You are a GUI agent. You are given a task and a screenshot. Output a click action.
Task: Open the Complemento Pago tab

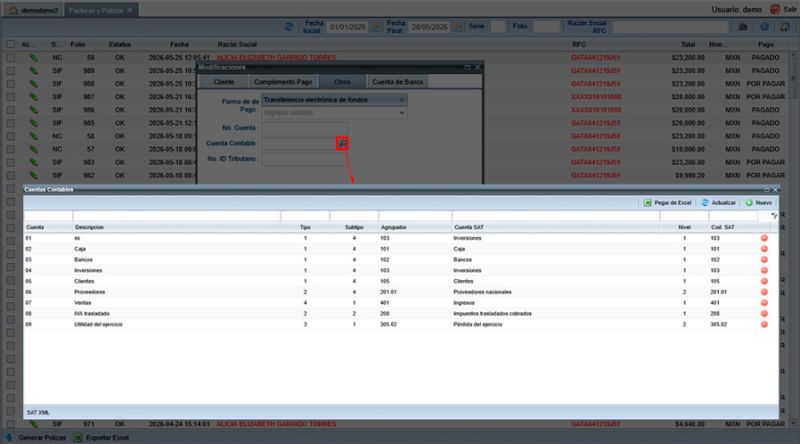(283, 82)
